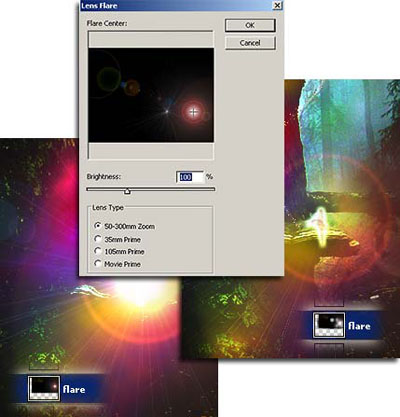Pick the 105mm Prime lens type

click(98, 251)
